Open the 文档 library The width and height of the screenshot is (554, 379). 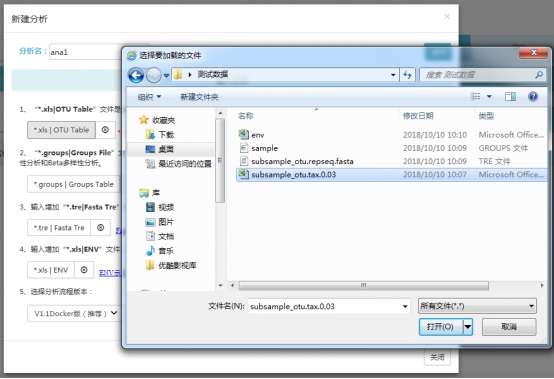160,236
